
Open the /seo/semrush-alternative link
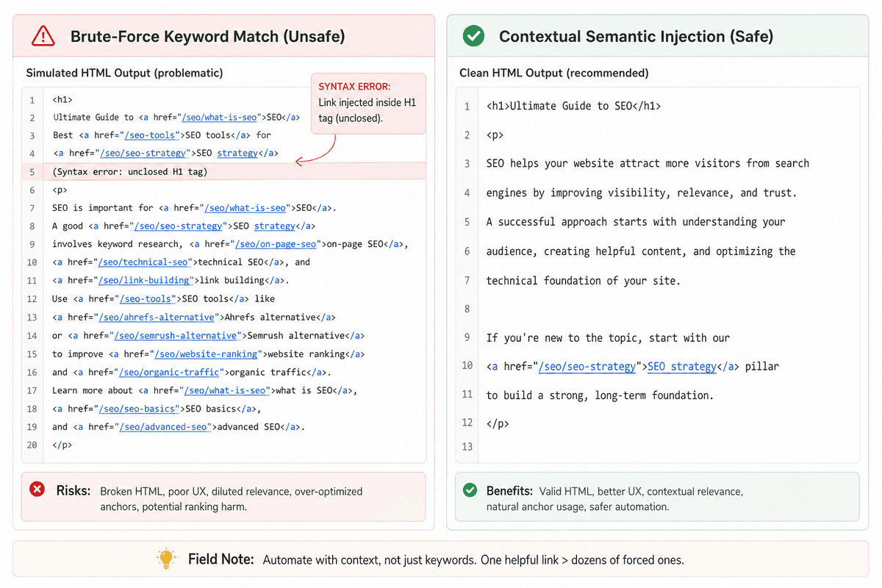[x=177, y=336]
